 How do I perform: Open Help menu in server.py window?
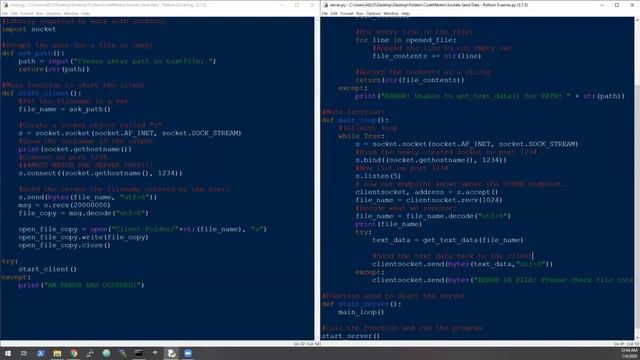pyautogui.click(x=405, y=13)
